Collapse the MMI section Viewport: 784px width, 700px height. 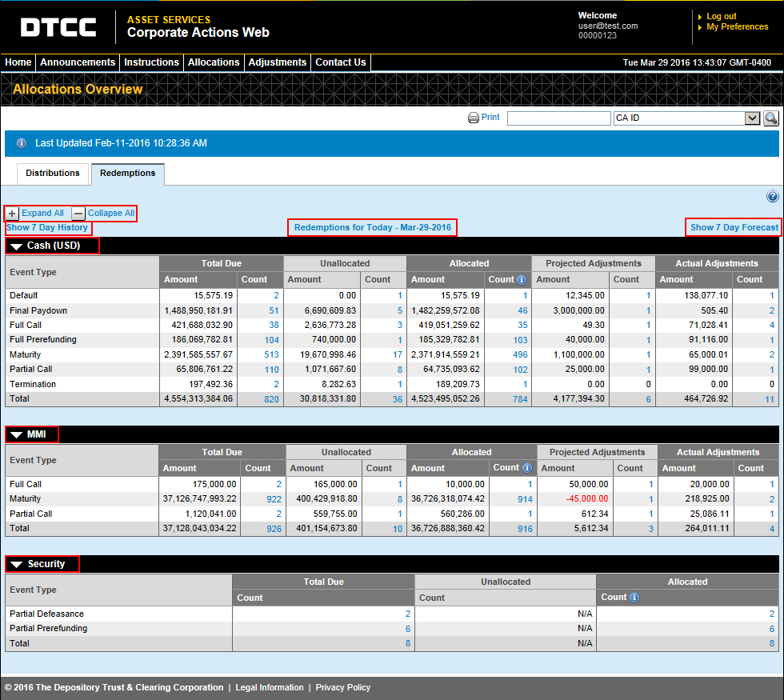click(x=18, y=434)
